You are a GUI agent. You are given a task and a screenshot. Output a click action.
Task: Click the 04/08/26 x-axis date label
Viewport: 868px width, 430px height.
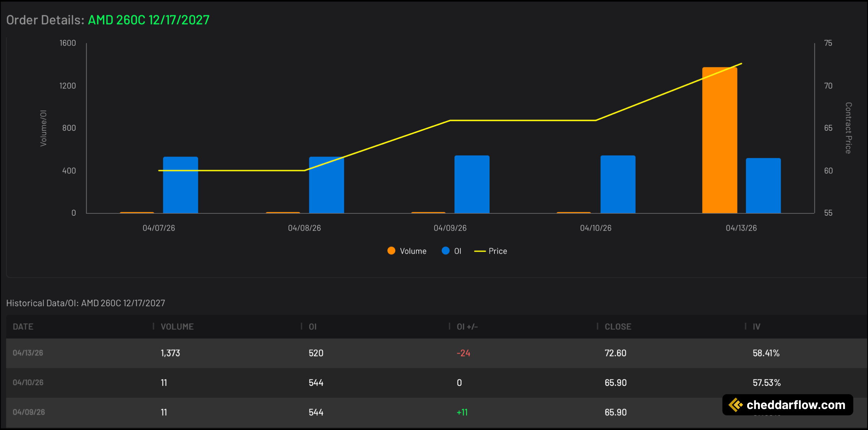[305, 228]
